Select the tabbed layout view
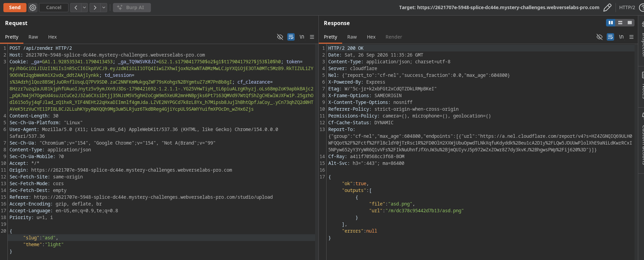The height and width of the screenshot is (260, 644). pos(630,23)
